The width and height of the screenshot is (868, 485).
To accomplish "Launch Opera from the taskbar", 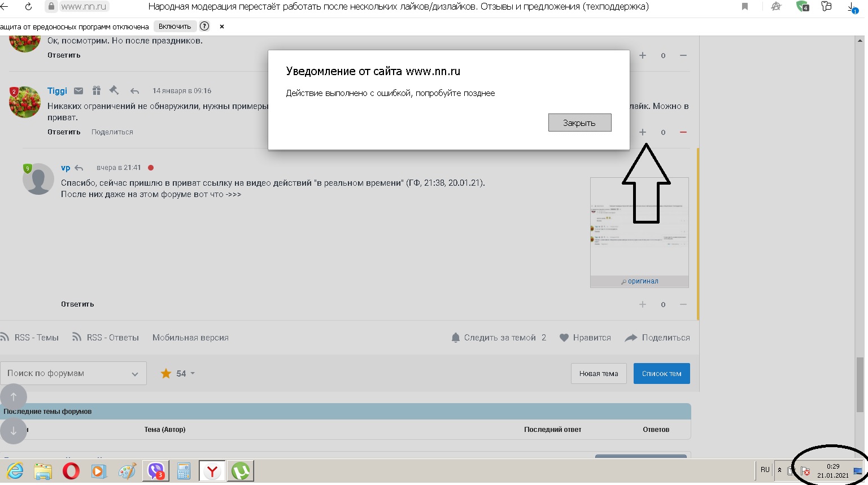I will 71,471.
